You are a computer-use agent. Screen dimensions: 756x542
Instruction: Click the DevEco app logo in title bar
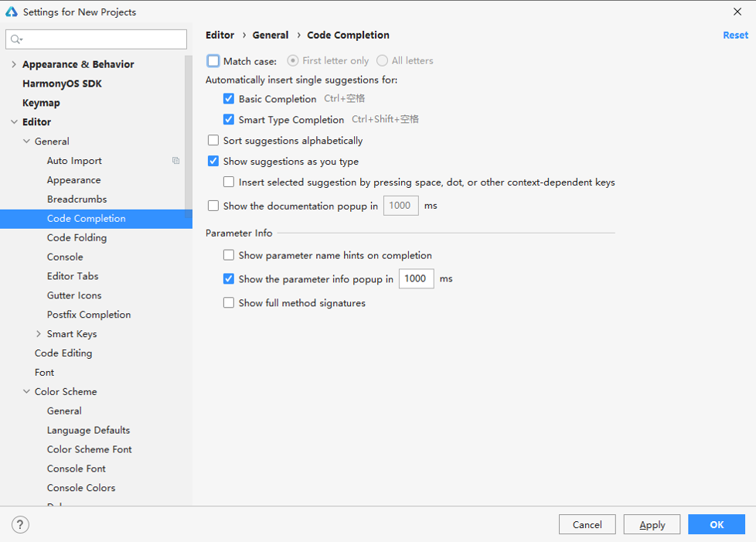pos(12,12)
